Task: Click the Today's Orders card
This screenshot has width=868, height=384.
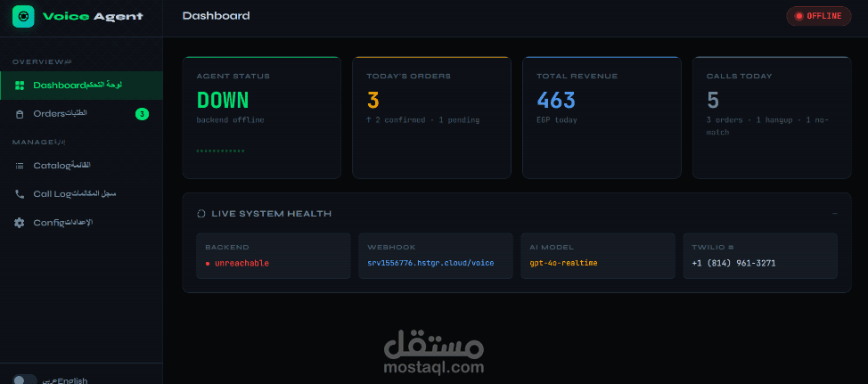Action: [432, 118]
